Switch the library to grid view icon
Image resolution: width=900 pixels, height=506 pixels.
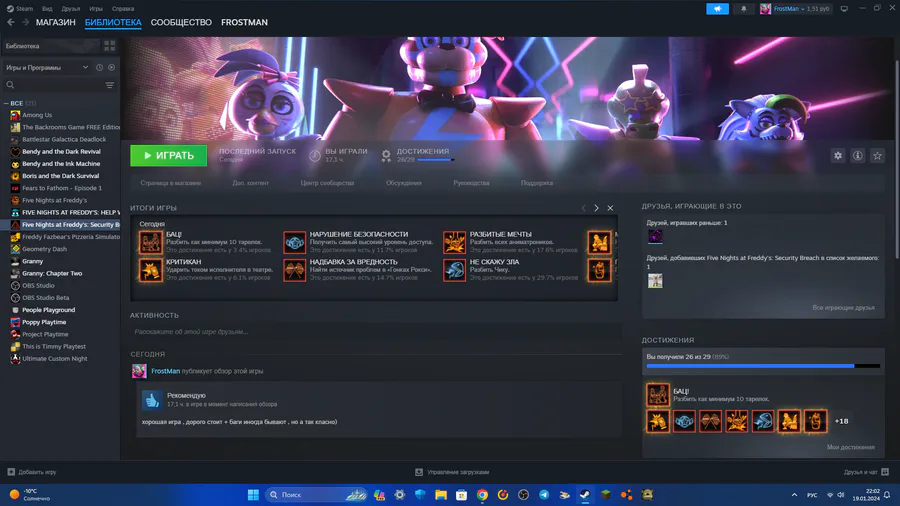[110, 46]
